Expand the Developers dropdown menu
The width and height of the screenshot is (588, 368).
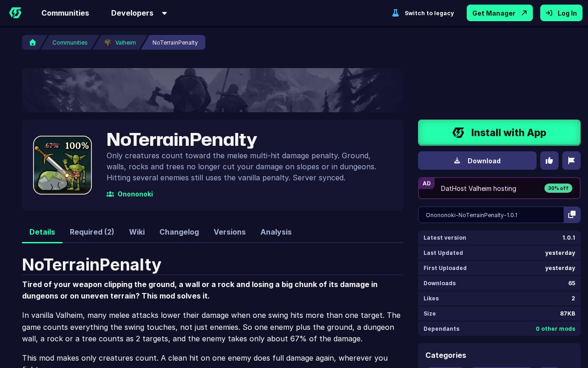click(x=139, y=13)
